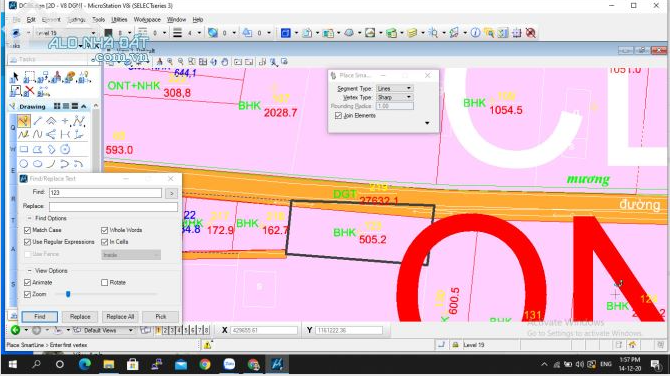Image resolution: width=670 pixels, height=376 pixels.
Task: Open MicroStation from the Windows taskbar
Action: 276,364
